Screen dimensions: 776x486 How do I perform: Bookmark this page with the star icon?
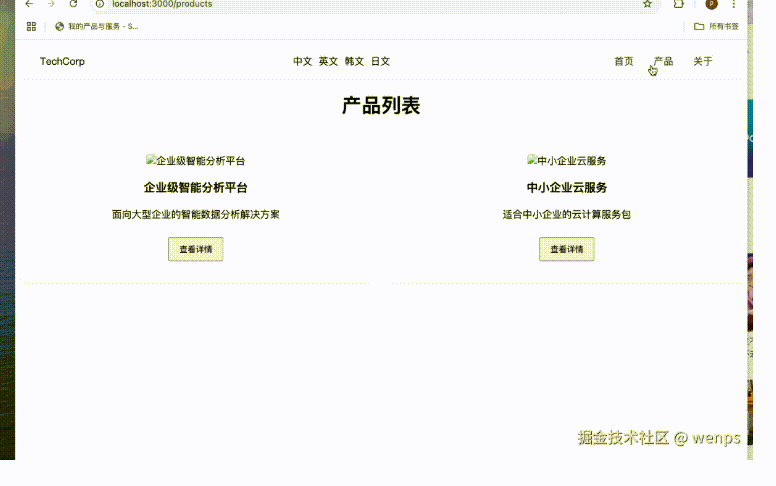(x=647, y=4)
